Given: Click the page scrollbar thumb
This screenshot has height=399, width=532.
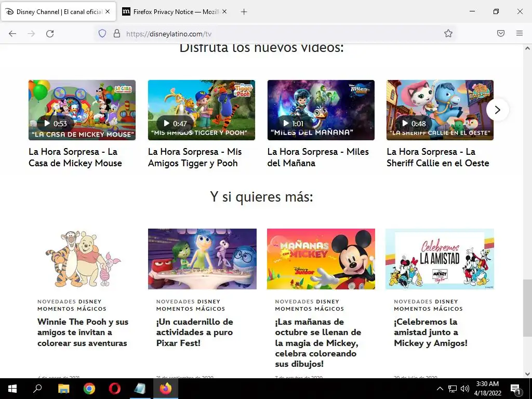Looking at the screenshot, I should 527,308.
